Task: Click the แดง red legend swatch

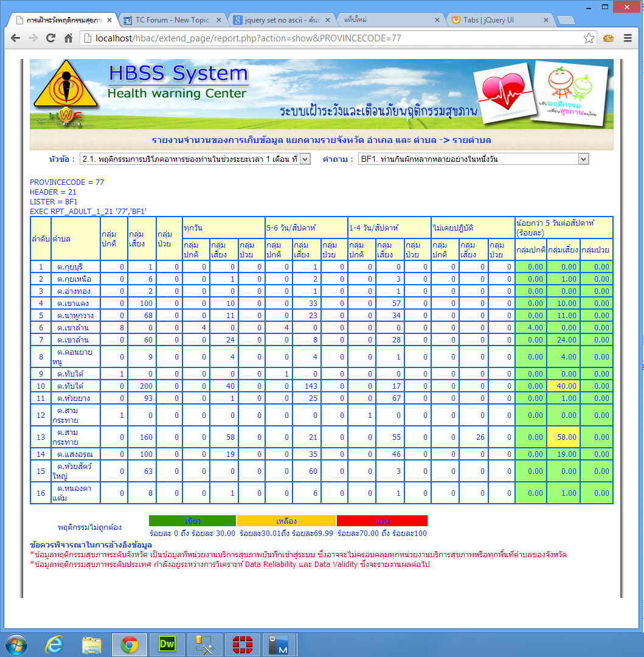Action: (383, 521)
